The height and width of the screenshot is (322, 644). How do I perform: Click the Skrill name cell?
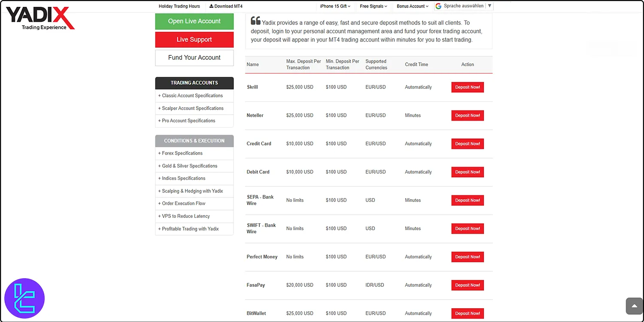(x=252, y=87)
